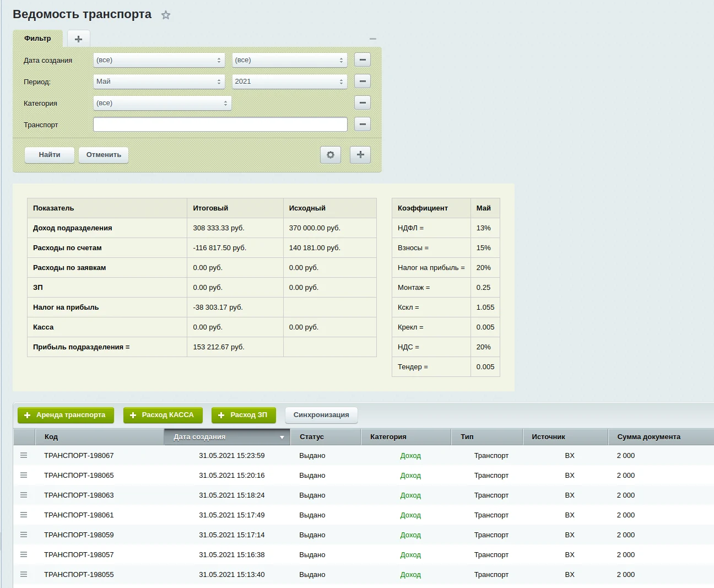Click the Синхронизация button
Viewport: 714px width, 588px height.
point(321,415)
